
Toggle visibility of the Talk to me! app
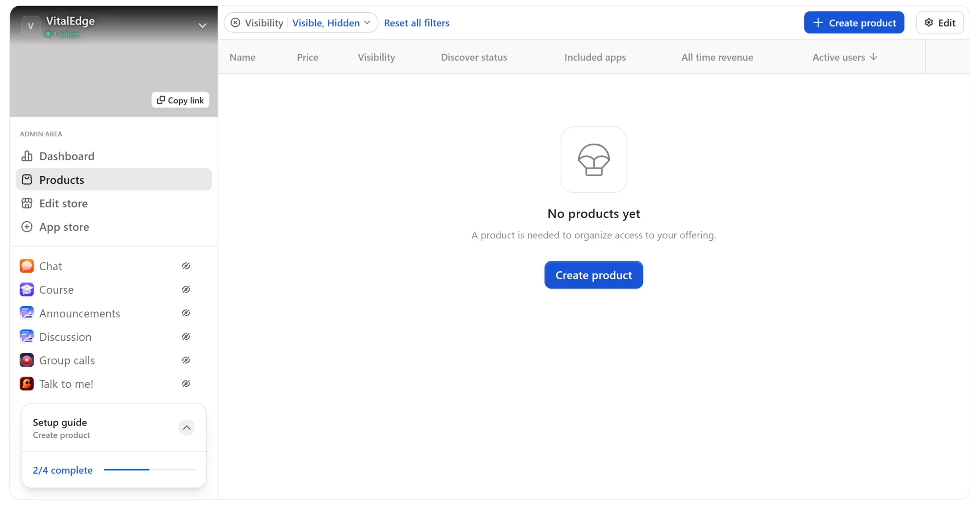[x=186, y=384]
